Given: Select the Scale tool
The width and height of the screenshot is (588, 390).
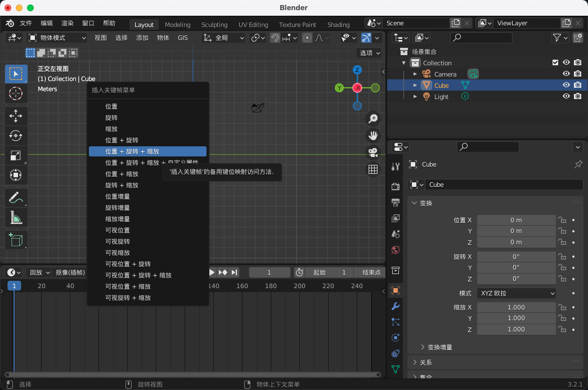Looking at the screenshot, I should click(16, 155).
